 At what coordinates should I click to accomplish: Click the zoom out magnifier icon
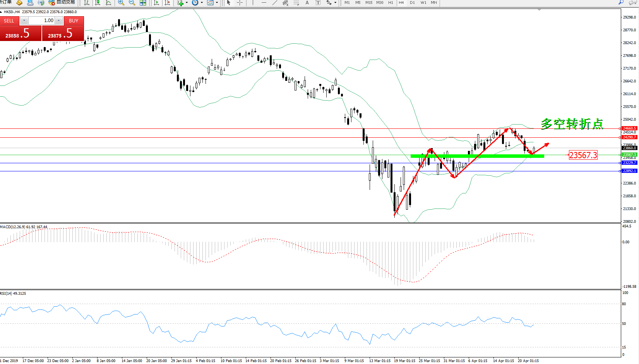click(132, 3)
